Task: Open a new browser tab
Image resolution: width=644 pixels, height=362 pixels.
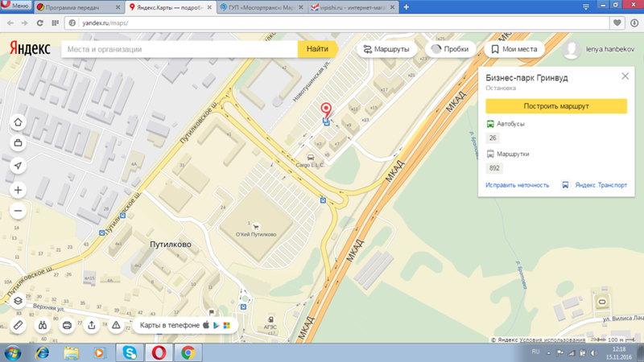Action: [x=407, y=7]
